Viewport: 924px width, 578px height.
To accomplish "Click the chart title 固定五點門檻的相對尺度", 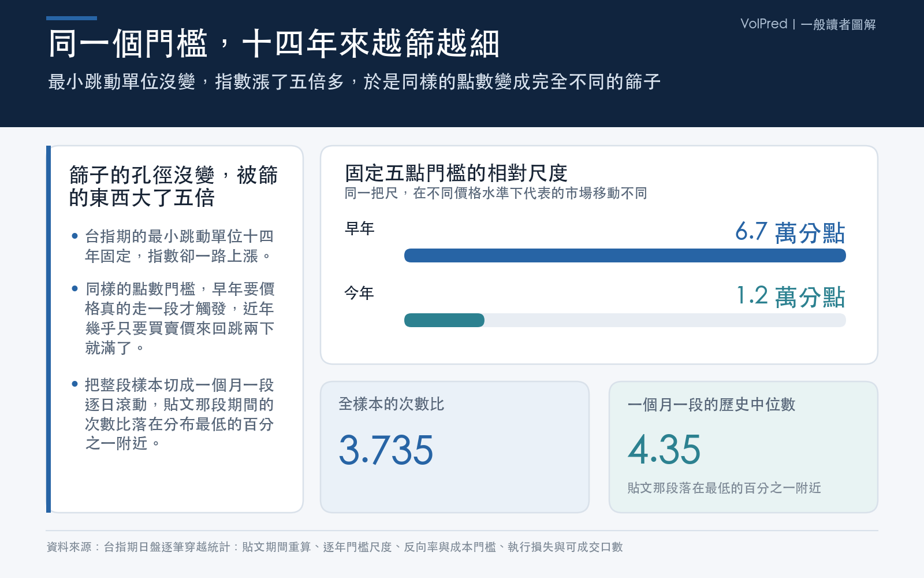I will pyautogui.click(x=456, y=173).
